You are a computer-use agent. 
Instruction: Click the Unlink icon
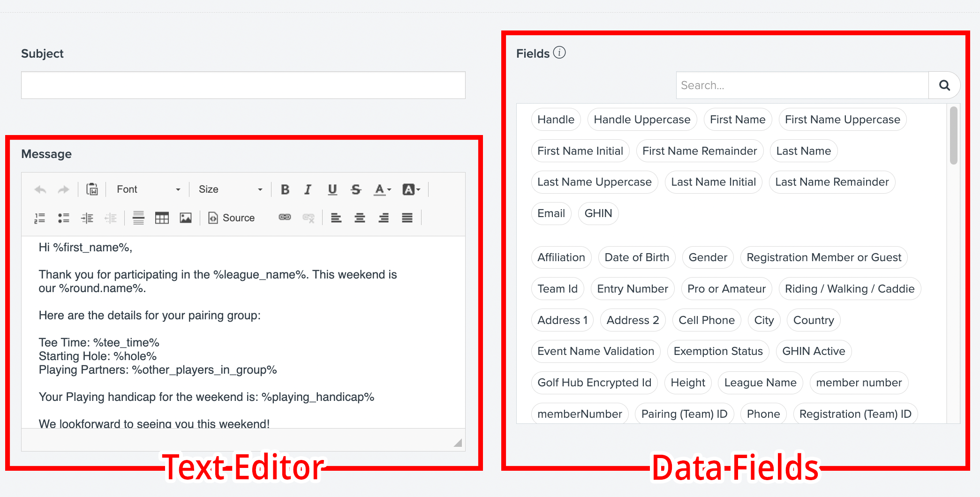pyautogui.click(x=309, y=218)
